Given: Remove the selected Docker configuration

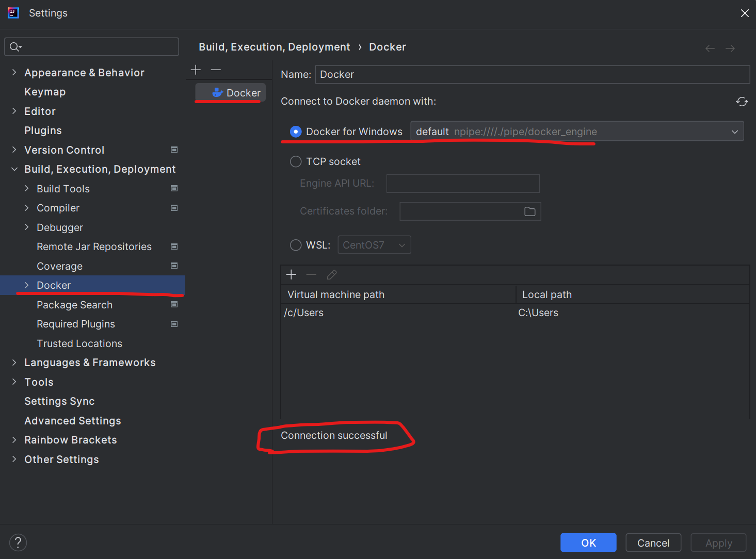Looking at the screenshot, I should click(216, 70).
